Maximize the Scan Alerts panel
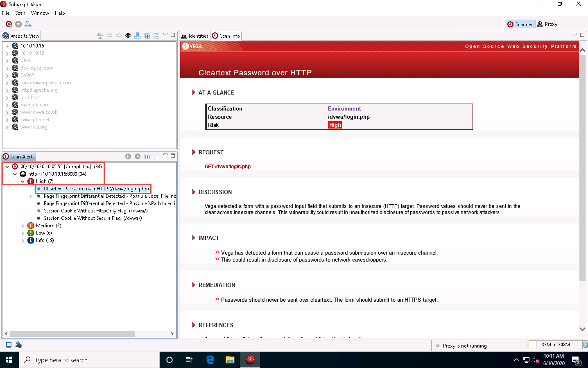The image size is (588, 368). coord(173,156)
